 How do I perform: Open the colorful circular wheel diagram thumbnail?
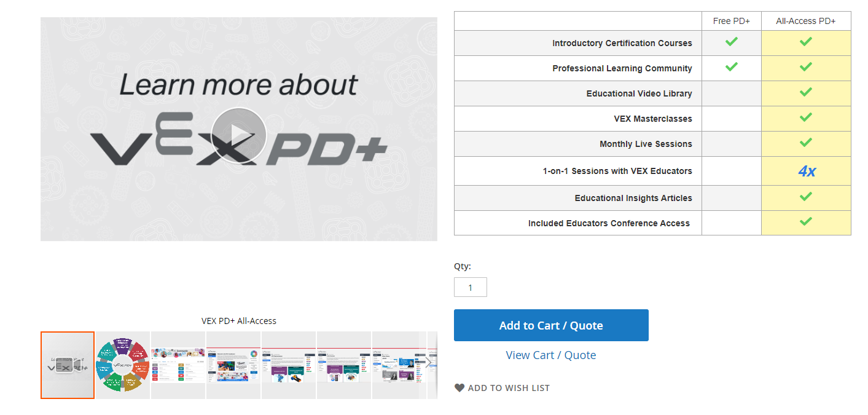123,365
